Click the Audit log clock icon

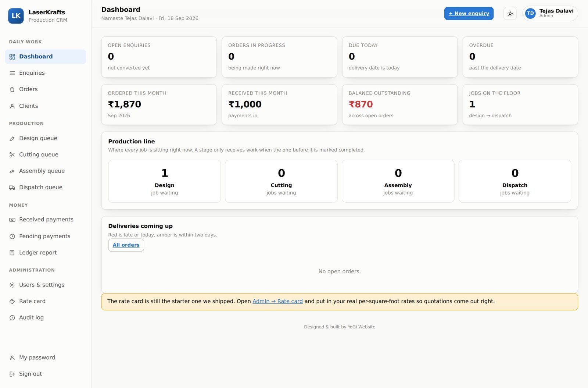click(12, 318)
